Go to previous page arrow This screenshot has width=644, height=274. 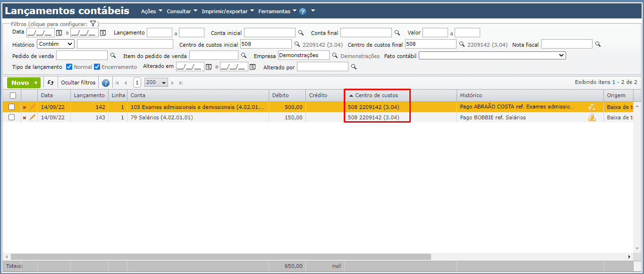tap(126, 83)
